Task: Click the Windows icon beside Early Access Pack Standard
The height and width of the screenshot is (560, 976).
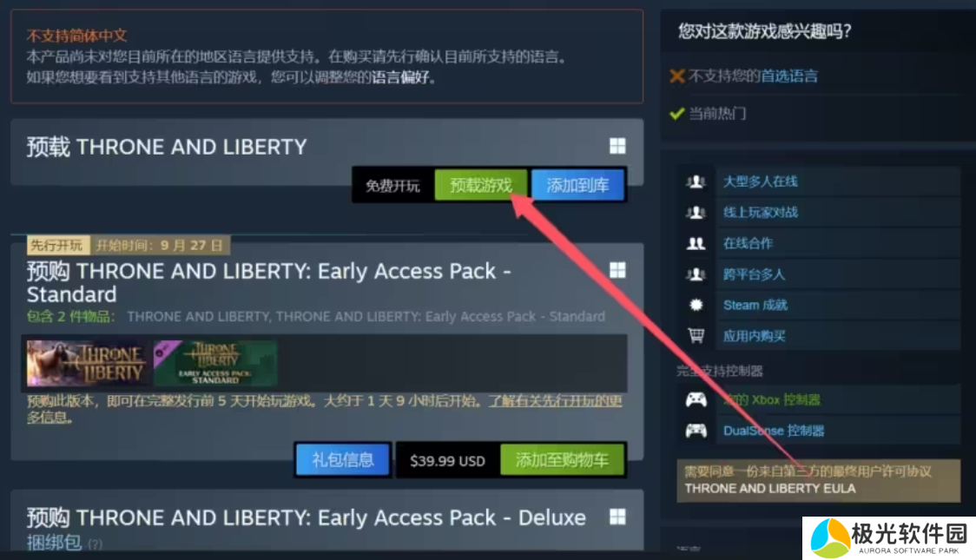Action: point(617,270)
